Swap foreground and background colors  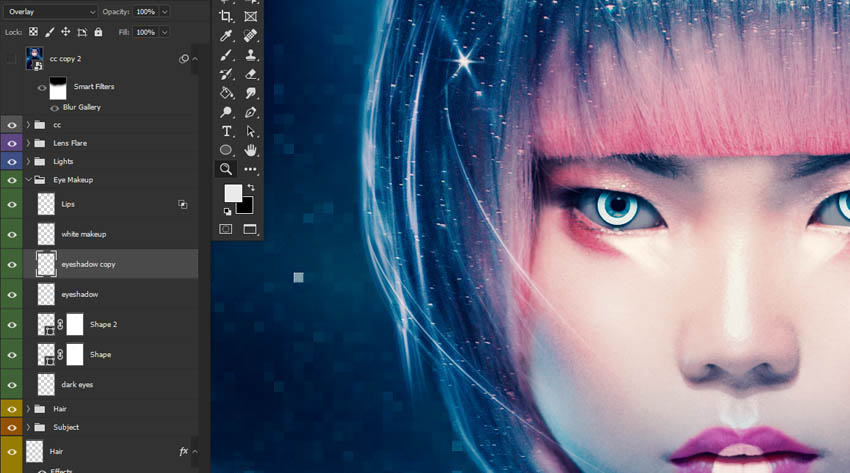[251, 187]
